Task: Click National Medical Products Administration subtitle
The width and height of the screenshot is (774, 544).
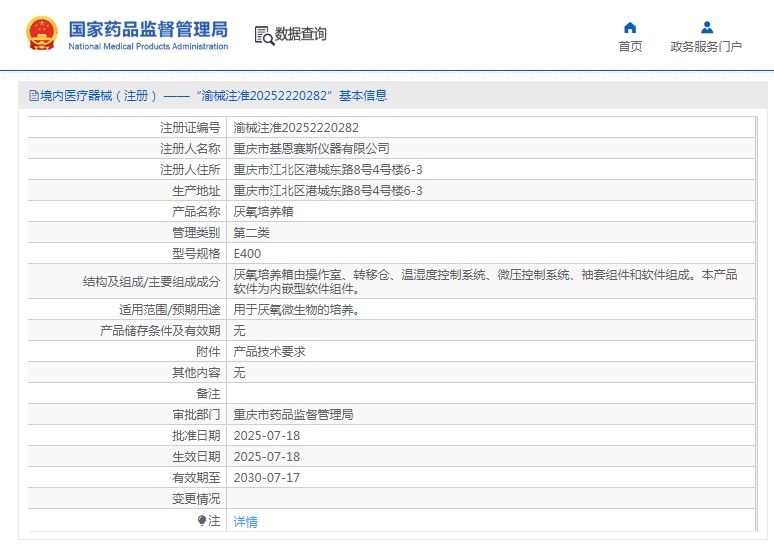Action: [x=148, y=46]
